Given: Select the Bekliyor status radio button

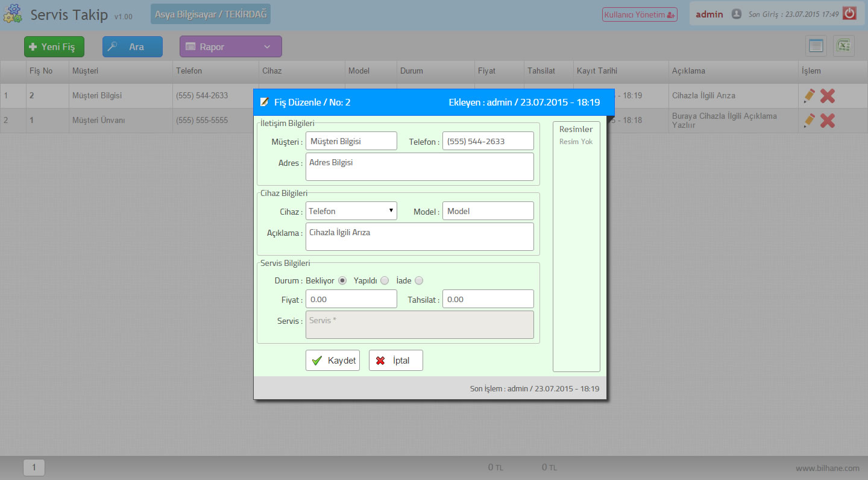Looking at the screenshot, I should [342, 280].
